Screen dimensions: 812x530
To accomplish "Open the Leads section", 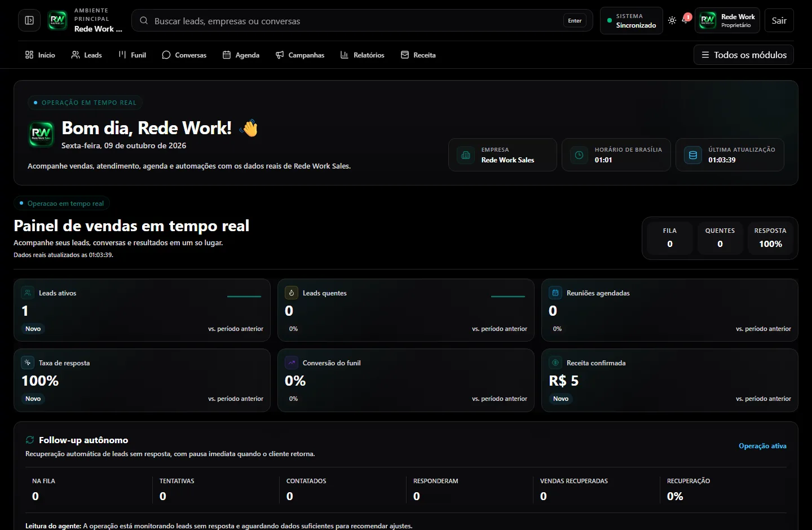I will tap(86, 55).
